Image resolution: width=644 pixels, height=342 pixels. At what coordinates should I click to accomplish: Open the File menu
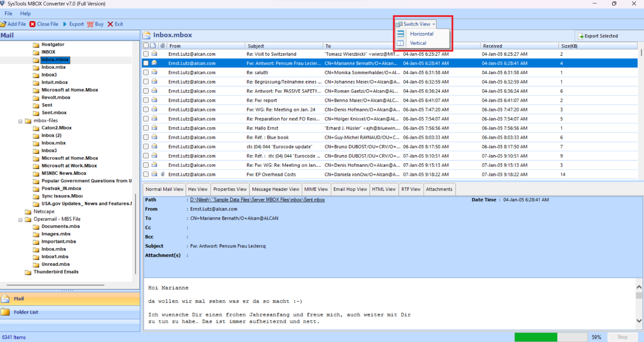[x=8, y=13]
